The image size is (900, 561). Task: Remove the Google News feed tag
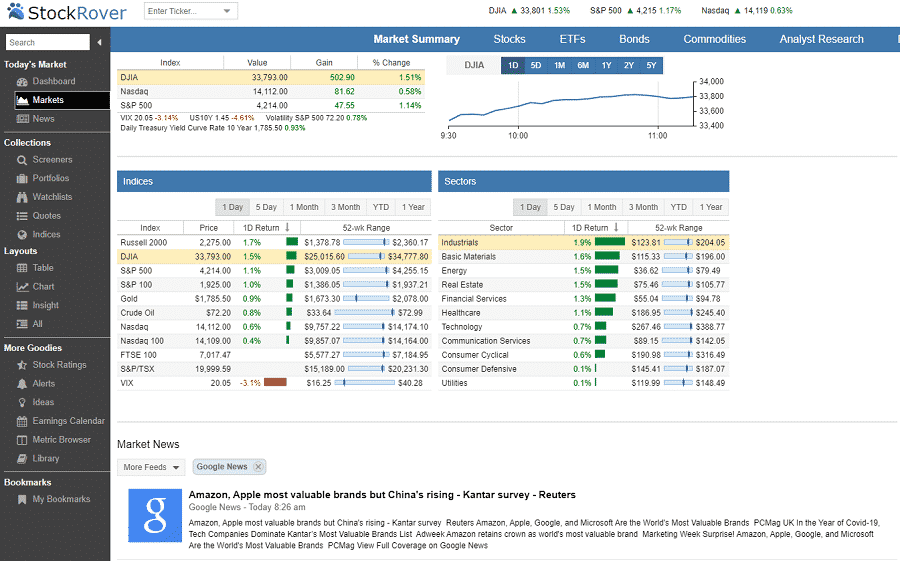258,467
